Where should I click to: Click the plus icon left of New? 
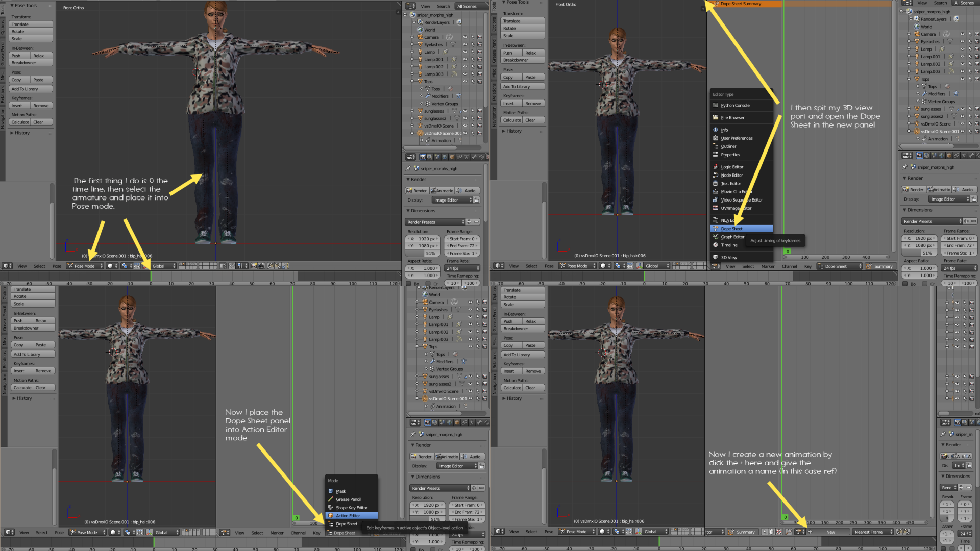(x=810, y=532)
